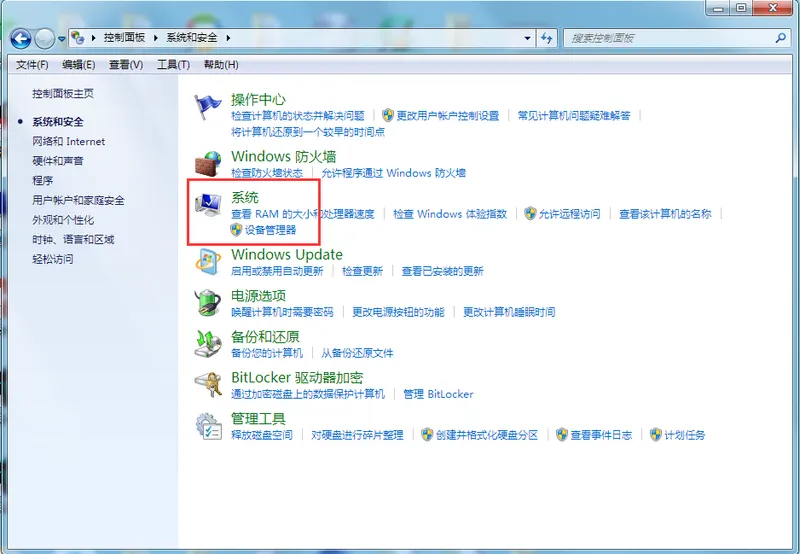Image resolution: width=800 pixels, height=554 pixels.
Task: Go to 控制面板主页 in sidebar
Action: [x=63, y=93]
